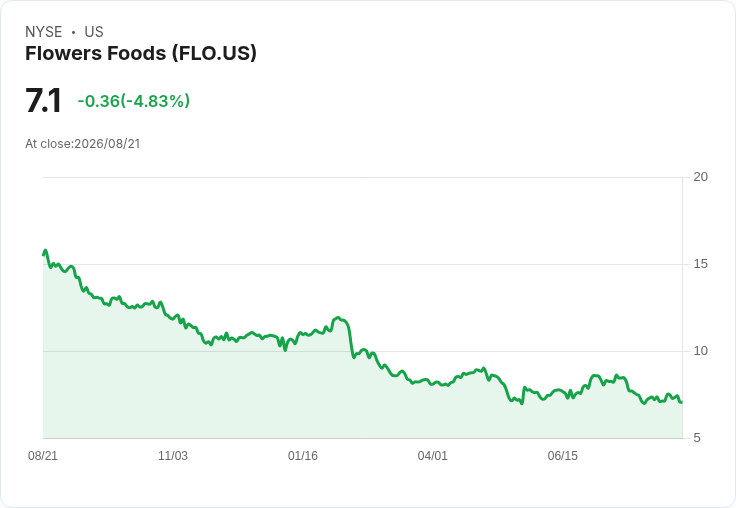The width and height of the screenshot is (736, 508).
Task: Select the 06/15 x-axis date label
Action: pyautogui.click(x=562, y=455)
